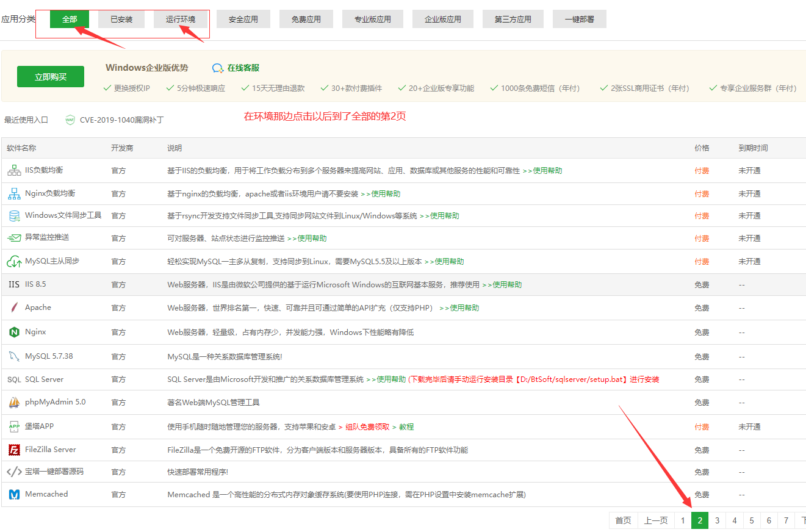806x532 pixels.
Task: Click the green Nginx icon
Action: [14, 332]
